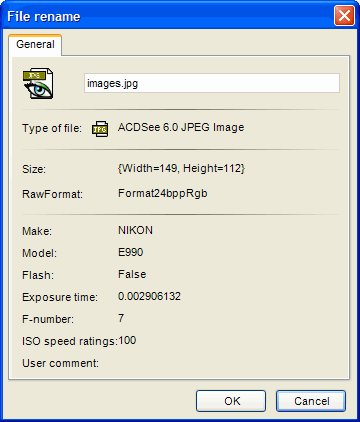The width and height of the screenshot is (360, 422).
Task: Click the Flash value False
Action: (132, 274)
